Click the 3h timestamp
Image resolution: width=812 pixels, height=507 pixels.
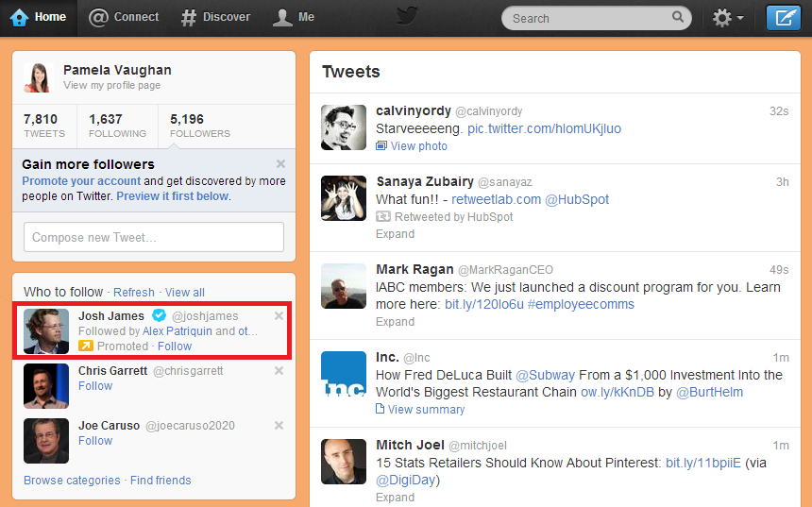tap(783, 182)
